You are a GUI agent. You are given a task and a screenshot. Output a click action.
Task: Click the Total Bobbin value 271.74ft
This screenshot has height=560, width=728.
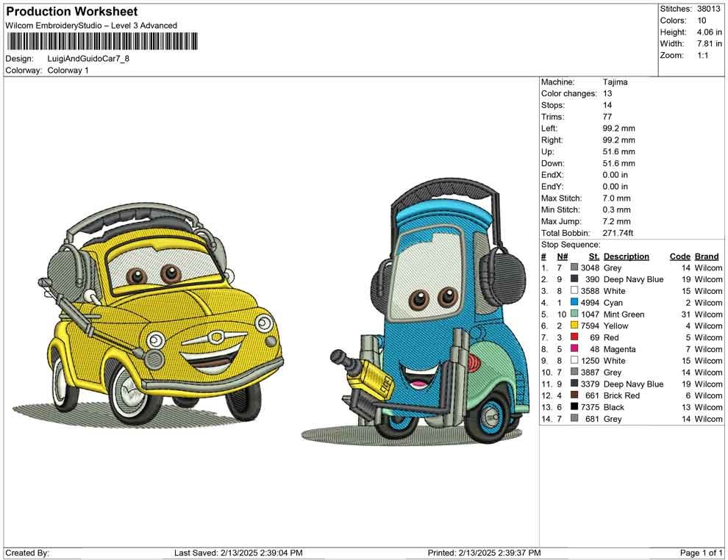pyautogui.click(x=618, y=233)
